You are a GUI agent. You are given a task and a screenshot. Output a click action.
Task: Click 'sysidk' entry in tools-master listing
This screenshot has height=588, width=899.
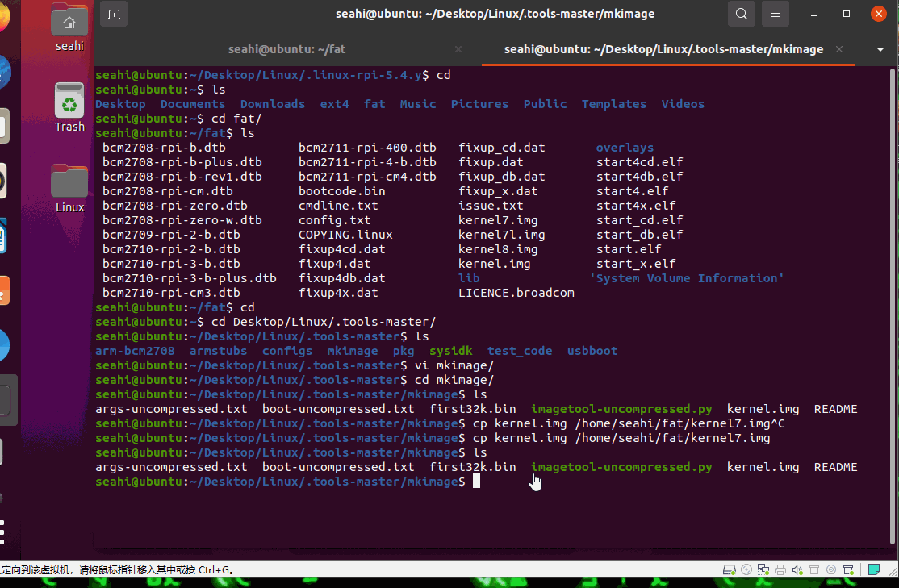450,351
